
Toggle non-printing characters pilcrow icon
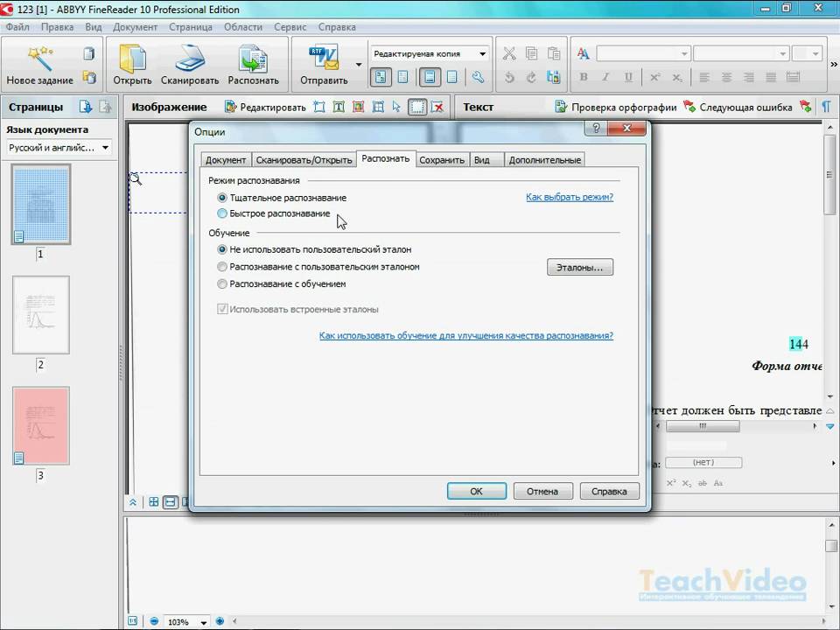[827, 107]
